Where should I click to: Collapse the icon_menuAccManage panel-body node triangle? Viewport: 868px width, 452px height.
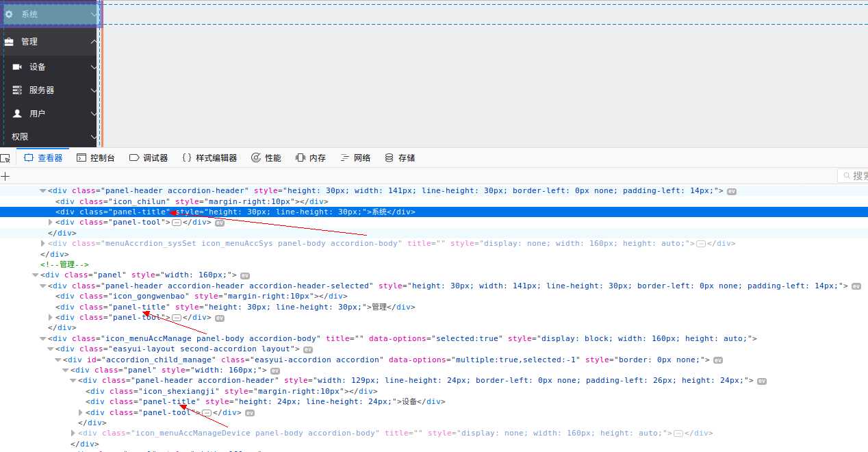point(43,338)
